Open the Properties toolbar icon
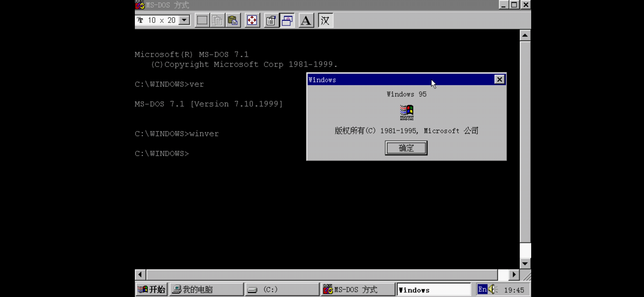This screenshot has height=297, width=644. pyautogui.click(x=271, y=20)
